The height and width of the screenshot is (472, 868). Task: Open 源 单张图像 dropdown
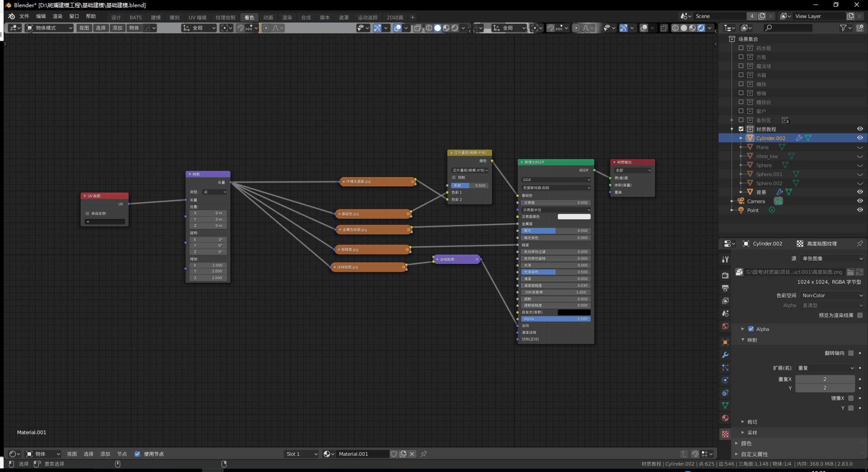pos(832,259)
